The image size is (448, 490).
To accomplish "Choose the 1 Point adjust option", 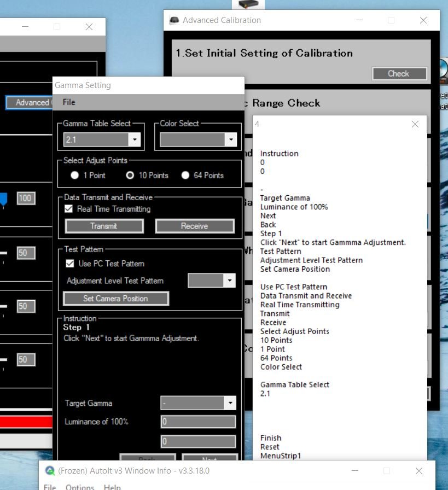I will pos(75,176).
